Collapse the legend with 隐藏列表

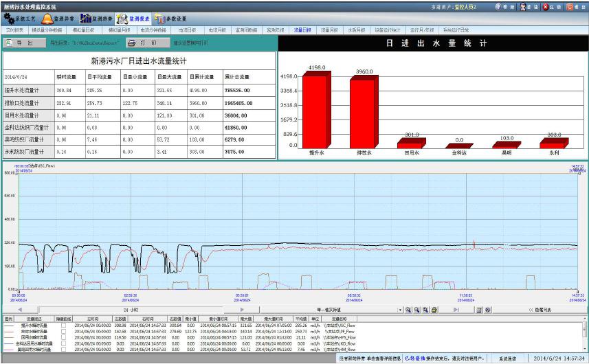tap(541, 310)
